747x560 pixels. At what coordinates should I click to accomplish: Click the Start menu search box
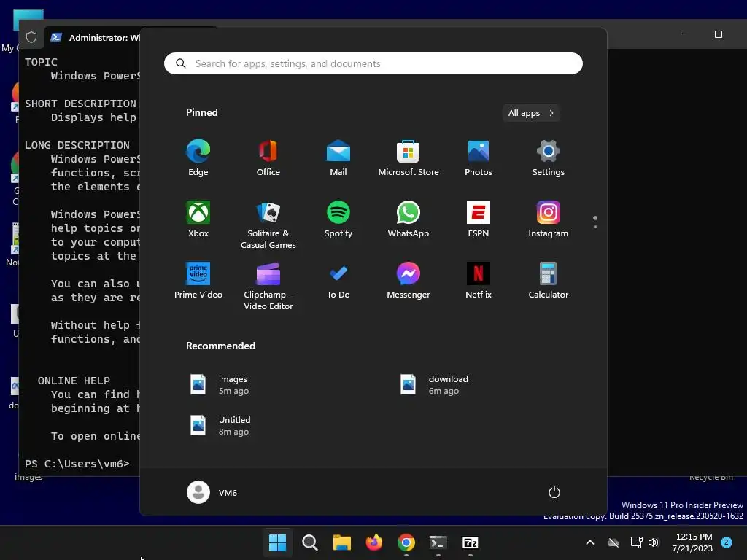click(373, 63)
